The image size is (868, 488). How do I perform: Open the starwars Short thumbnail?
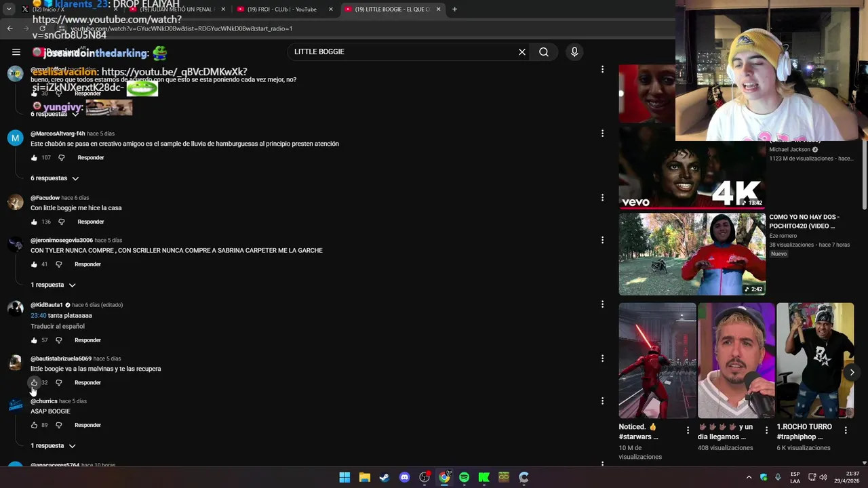pyautogui.click(x=657, y=361)
